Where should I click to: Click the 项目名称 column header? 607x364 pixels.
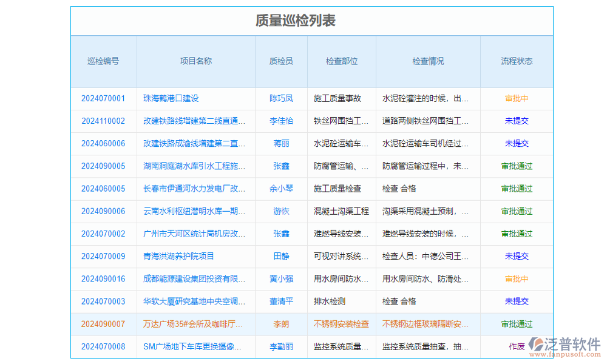coord(194,61)
